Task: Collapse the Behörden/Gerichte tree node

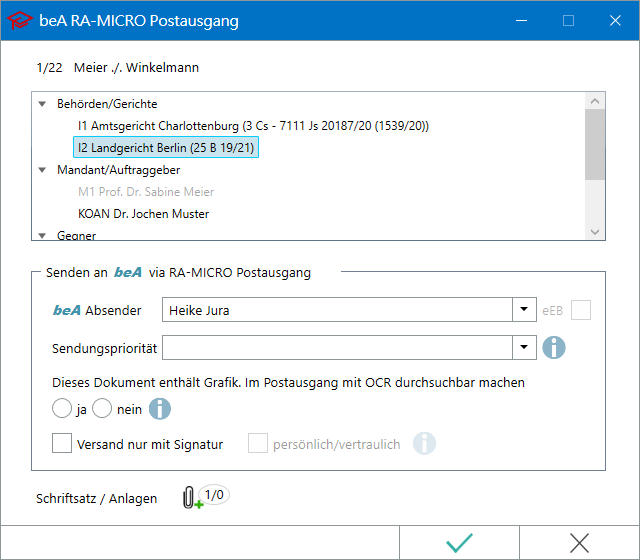Action: click(x=42, y=104)
